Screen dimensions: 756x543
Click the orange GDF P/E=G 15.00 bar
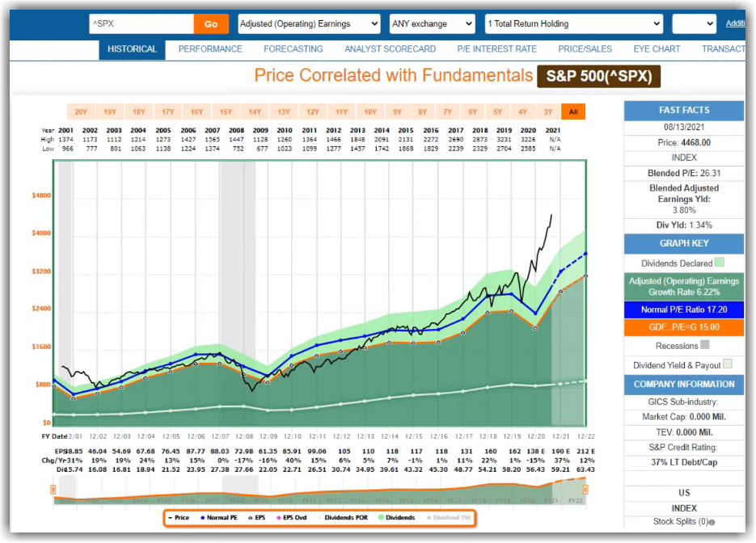pyautogui.click(x=684, y=327)
